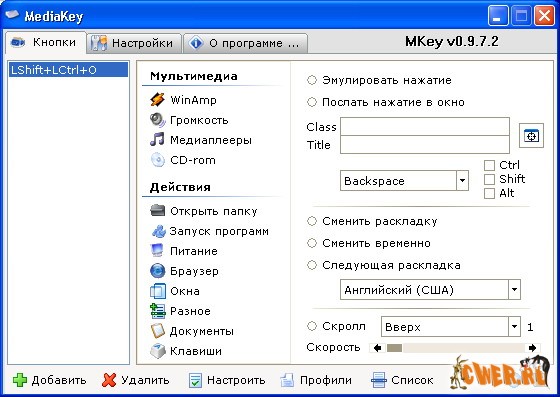Click the red cross Удалить icon
The height and width of the screenshot is (397, 560).
109,380
